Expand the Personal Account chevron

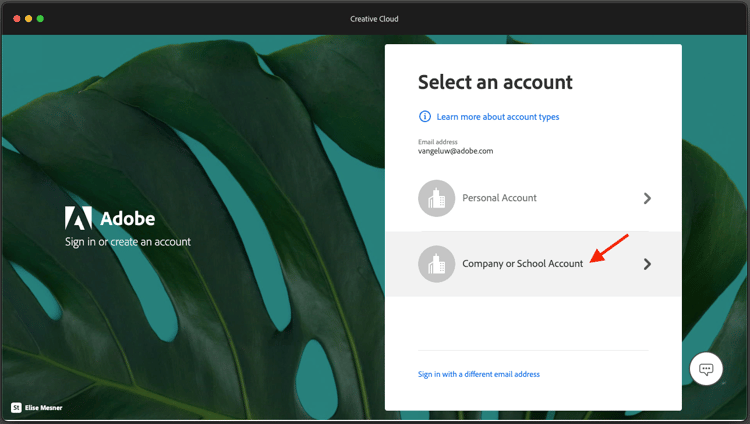pos(647,198)
